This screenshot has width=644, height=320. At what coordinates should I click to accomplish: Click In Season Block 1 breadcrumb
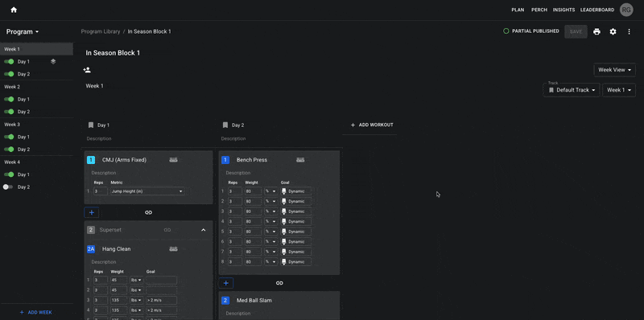click(149, 31)
